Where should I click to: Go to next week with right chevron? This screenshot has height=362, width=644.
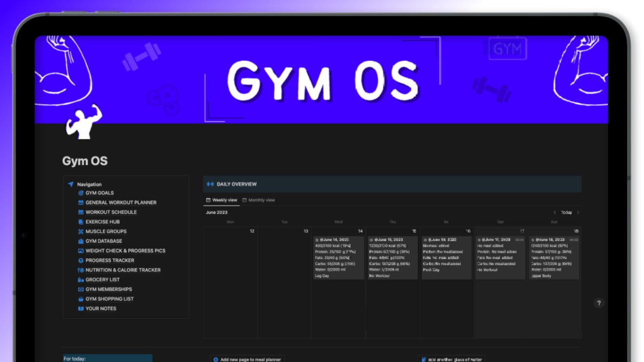578,213
